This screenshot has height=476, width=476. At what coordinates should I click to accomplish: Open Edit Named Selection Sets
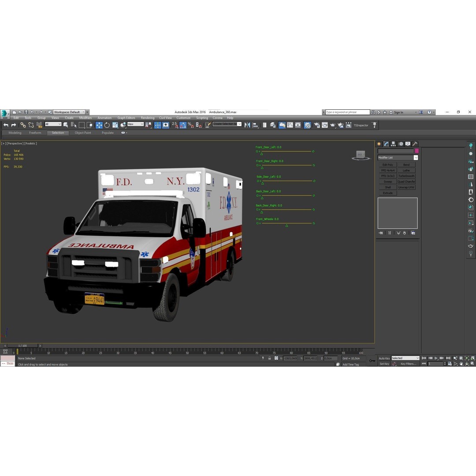[x=208, y=125]
